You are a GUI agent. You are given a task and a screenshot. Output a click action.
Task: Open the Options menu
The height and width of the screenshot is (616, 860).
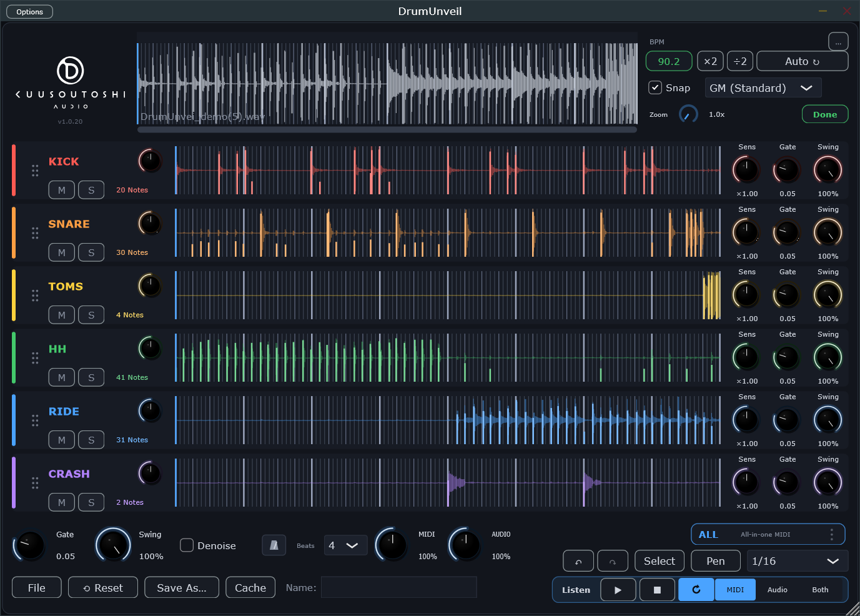pyautogui.click(x=30, y=12)
